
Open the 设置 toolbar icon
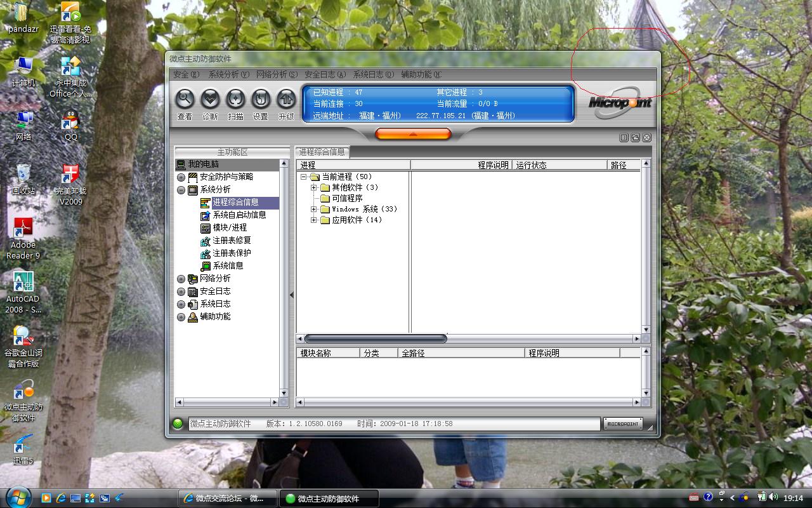(261, 99)
